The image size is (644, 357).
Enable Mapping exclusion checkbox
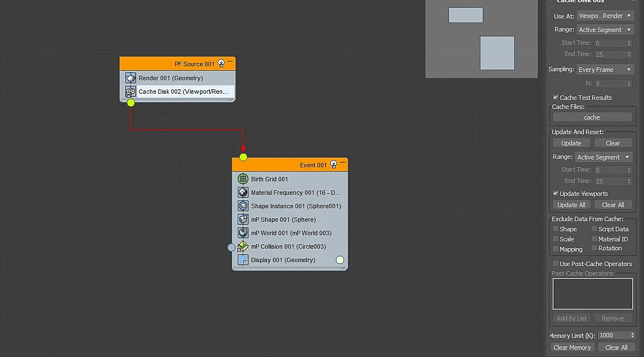(555, 249)
